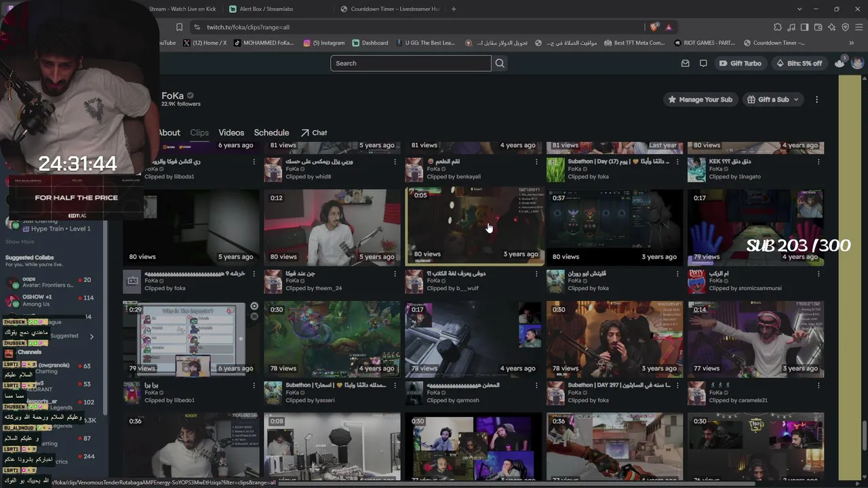Open the Twitch inbox icon
This screenshot has height=488, width=868.
[686, 63]
